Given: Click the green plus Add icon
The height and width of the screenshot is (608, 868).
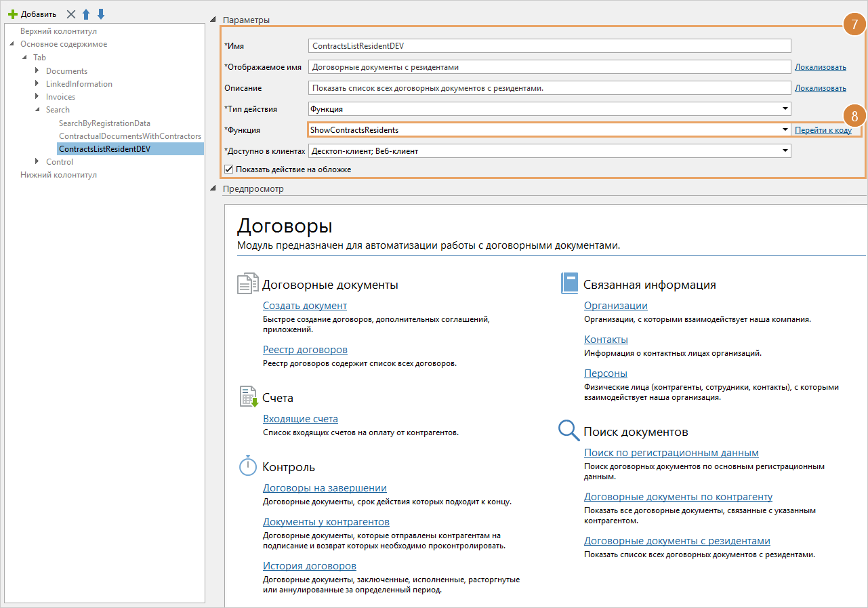Looking at the screenshot, I should pyautogui.click(x=12, y=14).
